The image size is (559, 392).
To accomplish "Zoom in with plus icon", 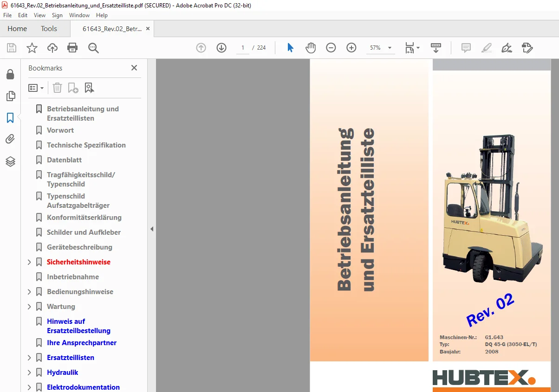I will coord(351,48).
